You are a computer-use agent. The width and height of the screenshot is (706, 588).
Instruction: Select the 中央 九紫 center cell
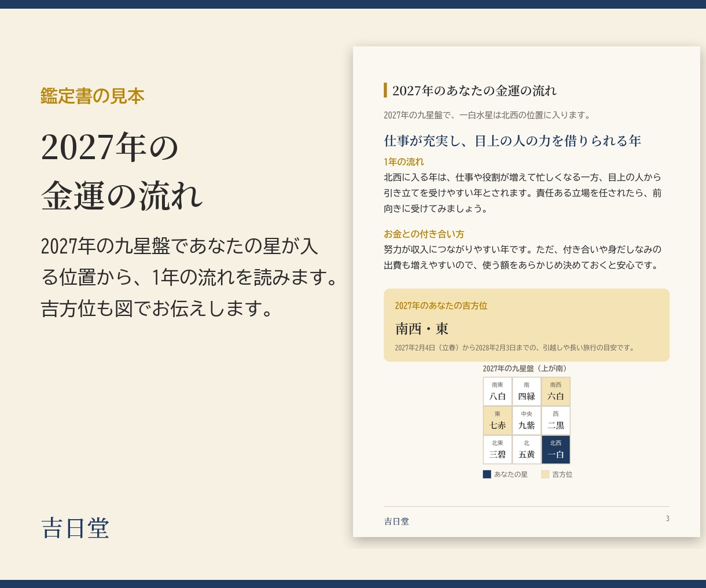click(x=527, y=420)
